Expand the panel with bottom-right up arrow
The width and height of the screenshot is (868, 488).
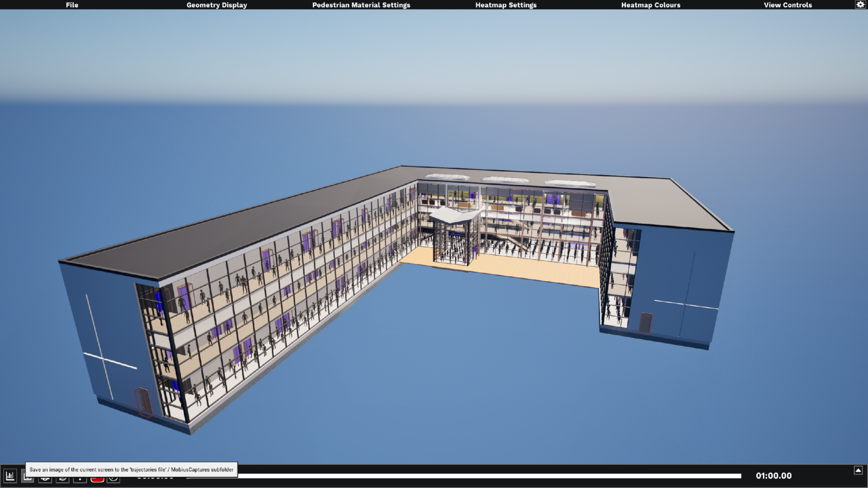(x=858, y=470)
